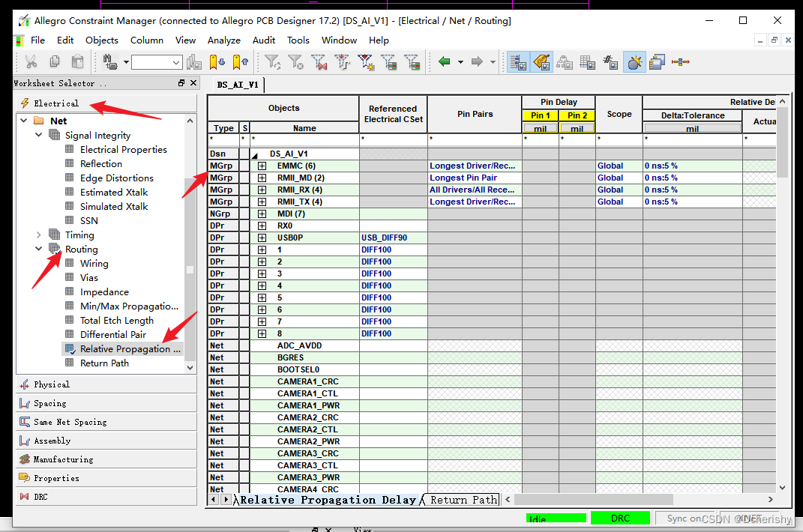Screen dimensions: 803x532
Task: Expand the MDI (7) net group
Action: click(262, 214)
